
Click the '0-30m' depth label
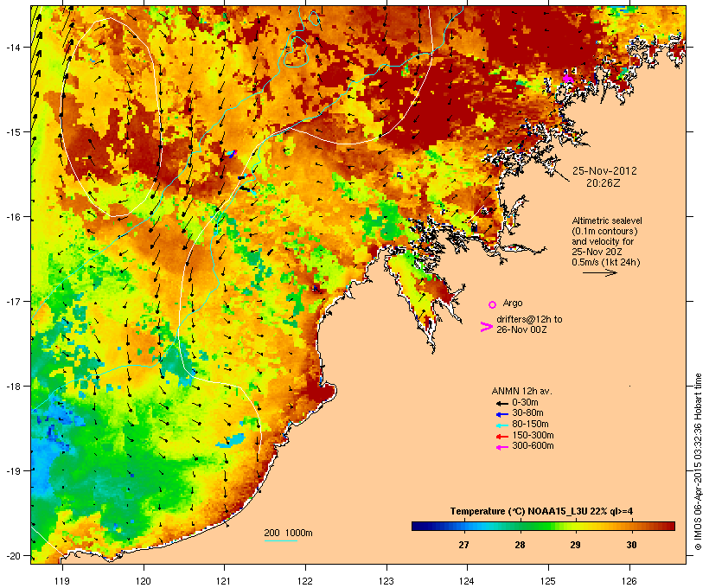(x=525, y=403)
